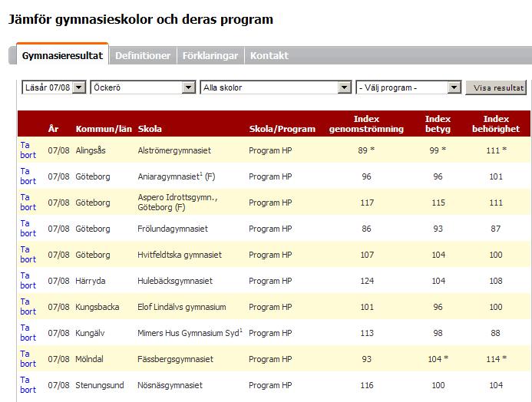Remove the Hvitfeldtska gymnasiet row via Ta bort
The image size is (532, 402).
[x=28, y=255]
